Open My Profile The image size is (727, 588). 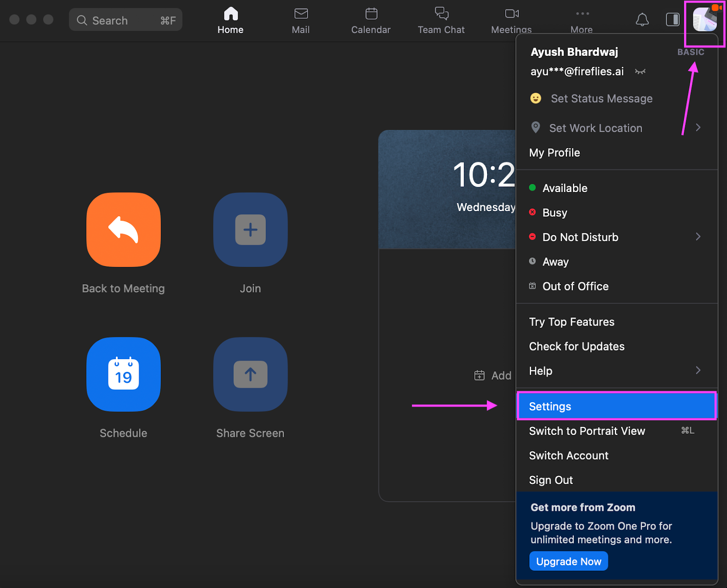pos(554,153)
